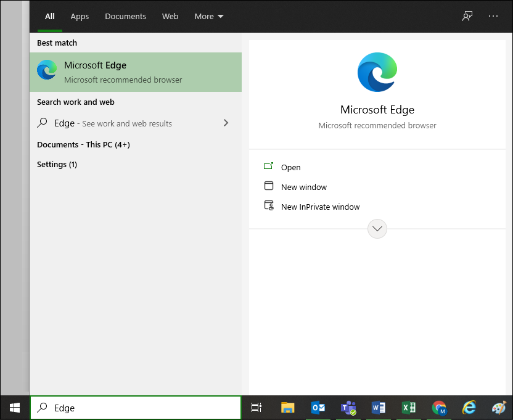Switch to the Apps search tab
513x420 pixels.
coord(80,17)
